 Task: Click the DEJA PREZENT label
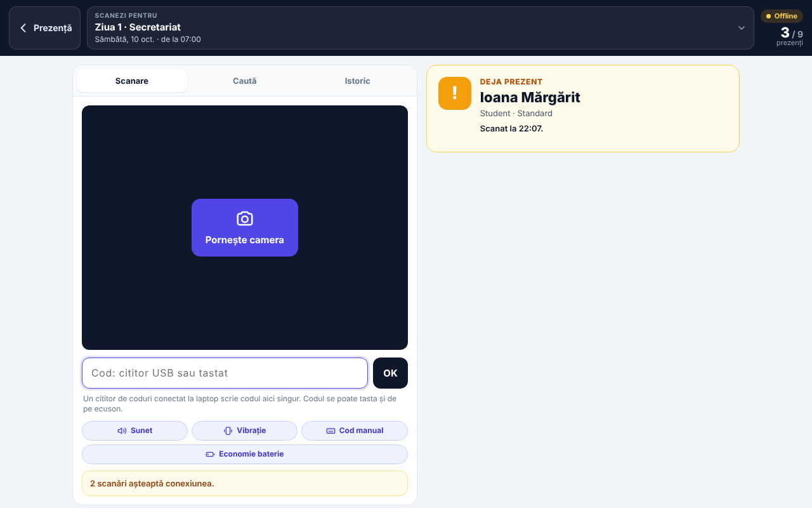tap(511, 82)
